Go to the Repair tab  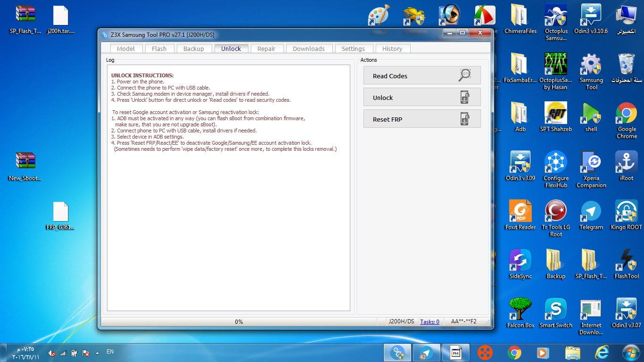tap(266, 49)
